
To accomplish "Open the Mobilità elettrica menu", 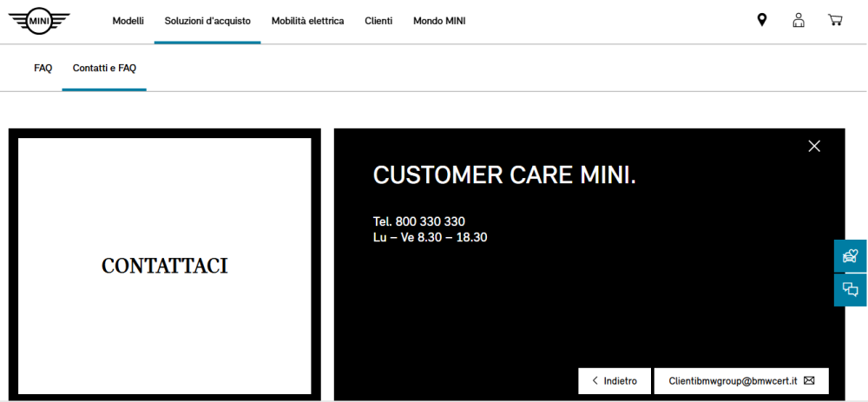I will click(308, 21).
